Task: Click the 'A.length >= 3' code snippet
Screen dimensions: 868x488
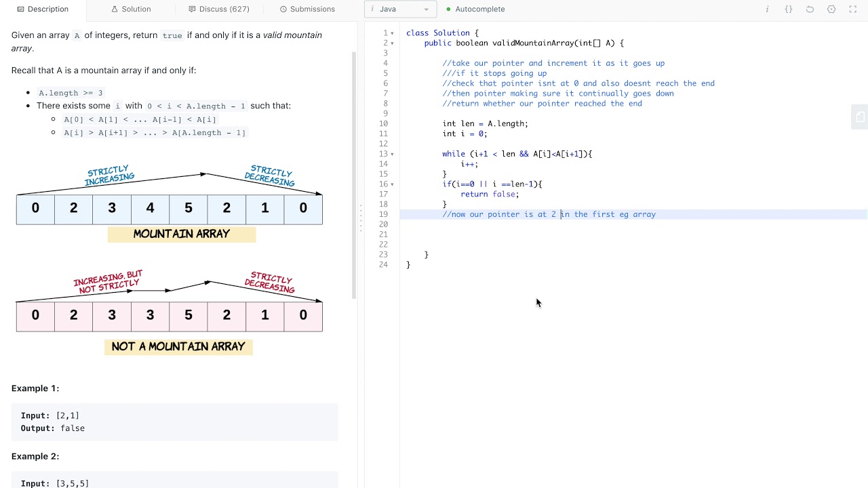Action: pos(71,93)
